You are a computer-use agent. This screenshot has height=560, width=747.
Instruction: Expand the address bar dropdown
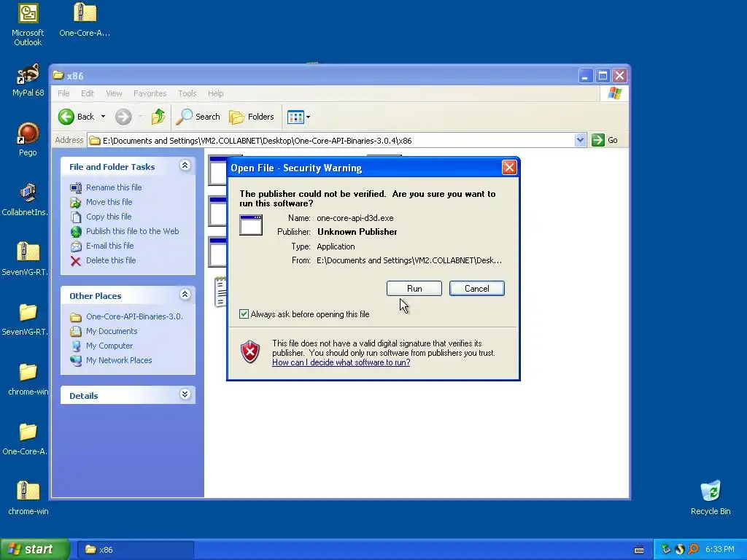(580, 141)
